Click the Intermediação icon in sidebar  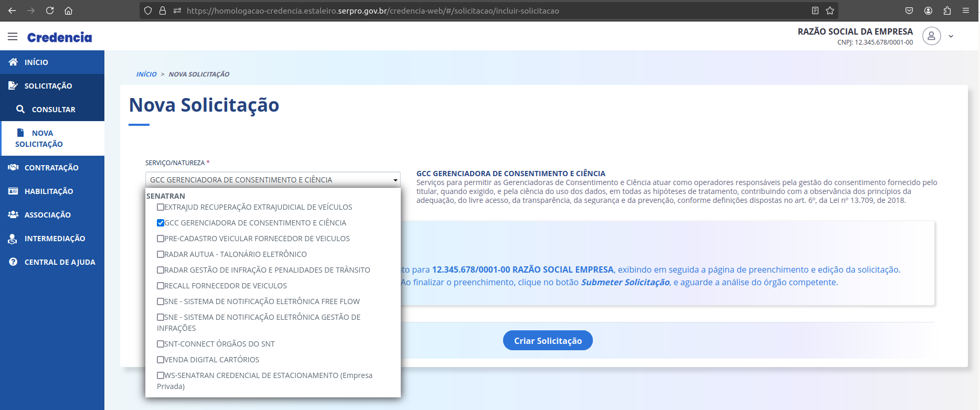coord(13,239)
